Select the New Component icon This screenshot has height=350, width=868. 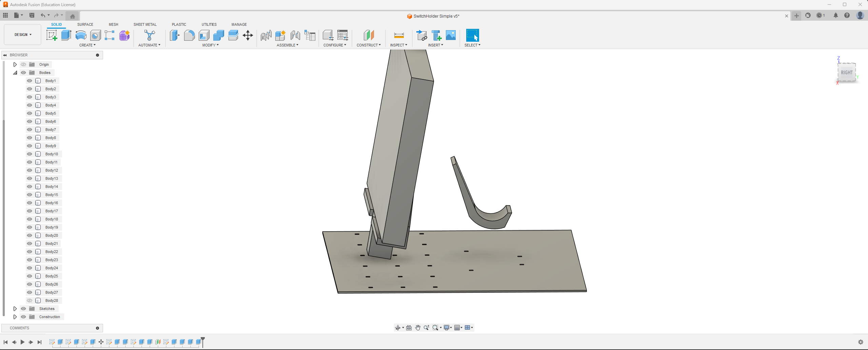pyautogui.click(x=280, y=35)
